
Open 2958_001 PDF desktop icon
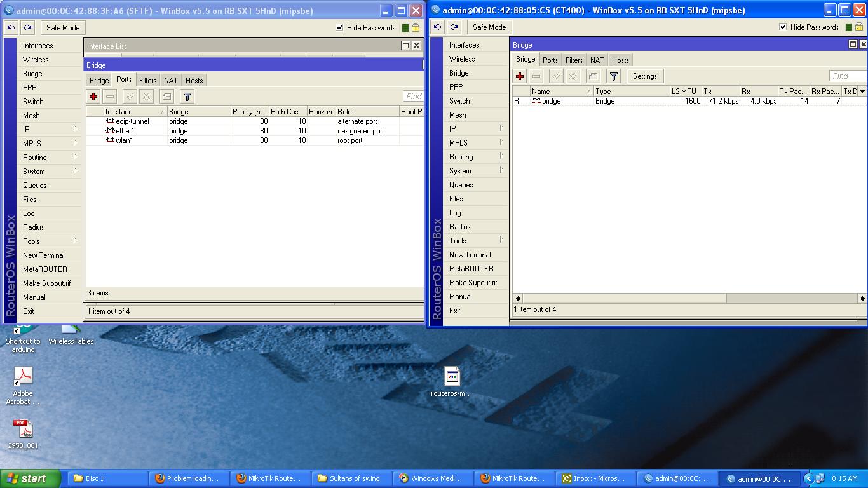click(x=23, y=434)
